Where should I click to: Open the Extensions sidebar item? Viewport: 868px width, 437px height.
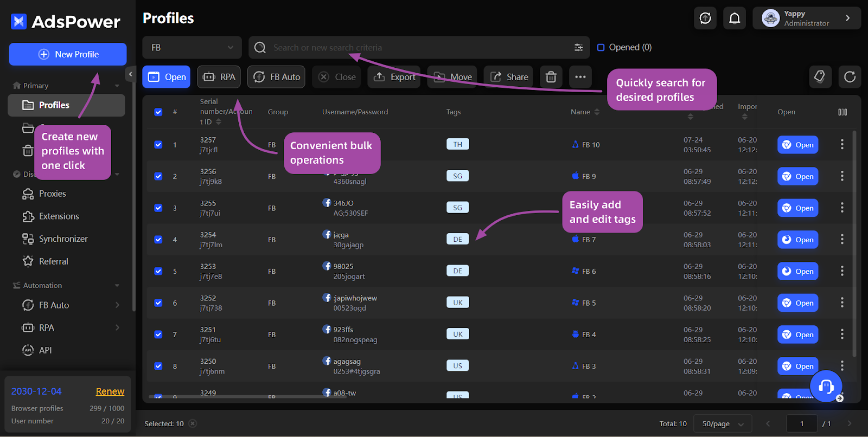coord(59,216)
